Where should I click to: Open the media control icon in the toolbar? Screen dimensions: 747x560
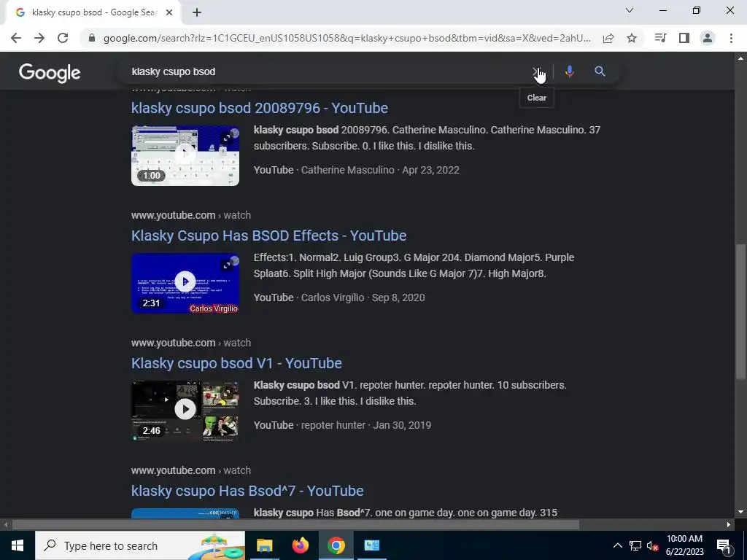coord(660,38)
